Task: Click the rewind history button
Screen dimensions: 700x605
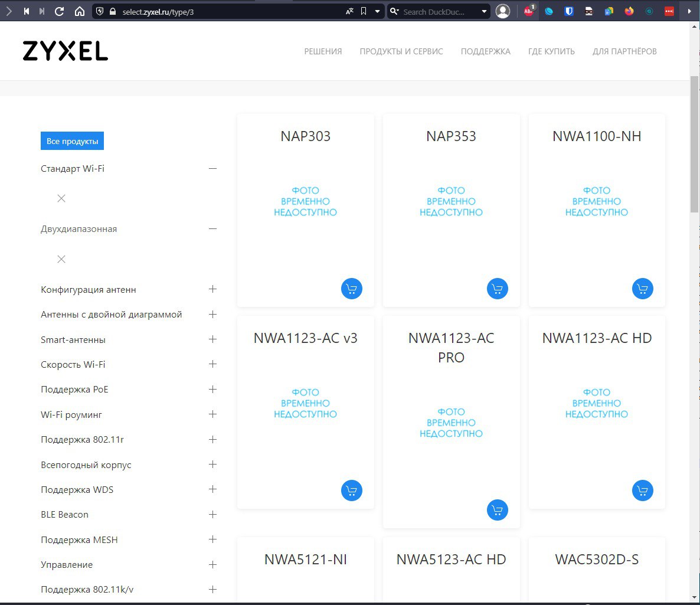Action: tap(27, 12)
